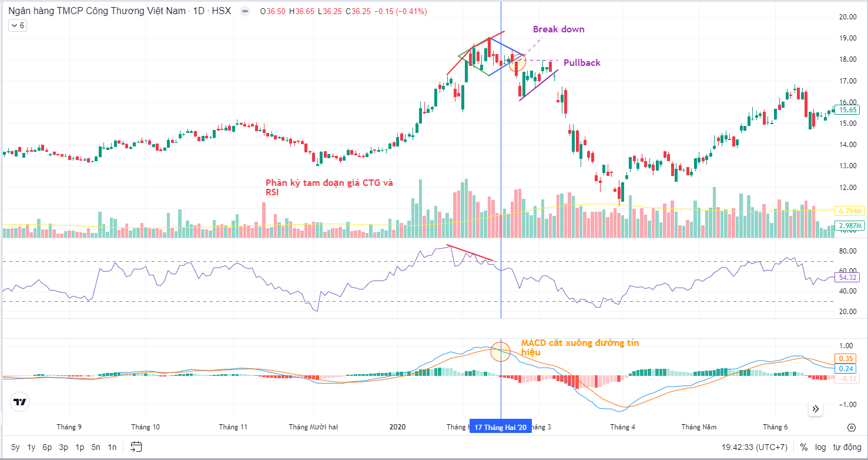Click the MACD value label 0.24

[x=846, y=368]
